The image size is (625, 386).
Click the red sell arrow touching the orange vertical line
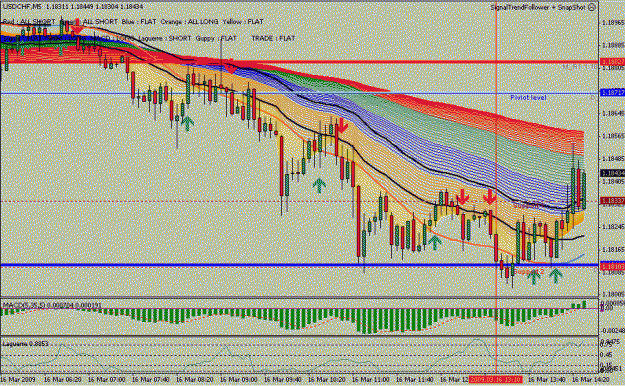pyautogui.click(x=489, y=197)
